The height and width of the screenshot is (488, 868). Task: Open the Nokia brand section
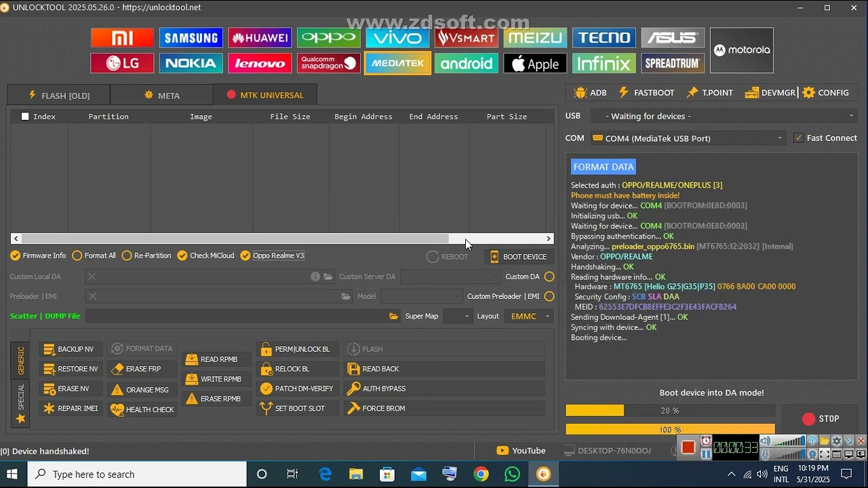(x=191, y=64)
